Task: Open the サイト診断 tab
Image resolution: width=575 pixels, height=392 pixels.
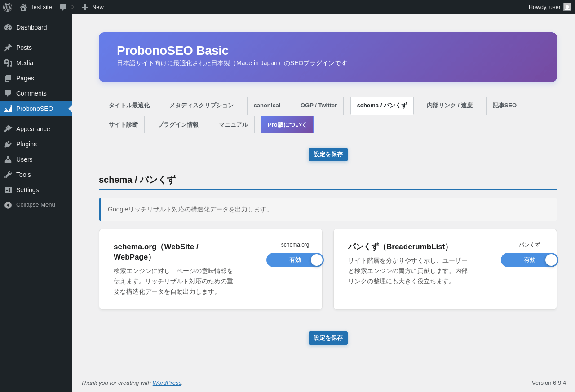Action: click(123, 125)
